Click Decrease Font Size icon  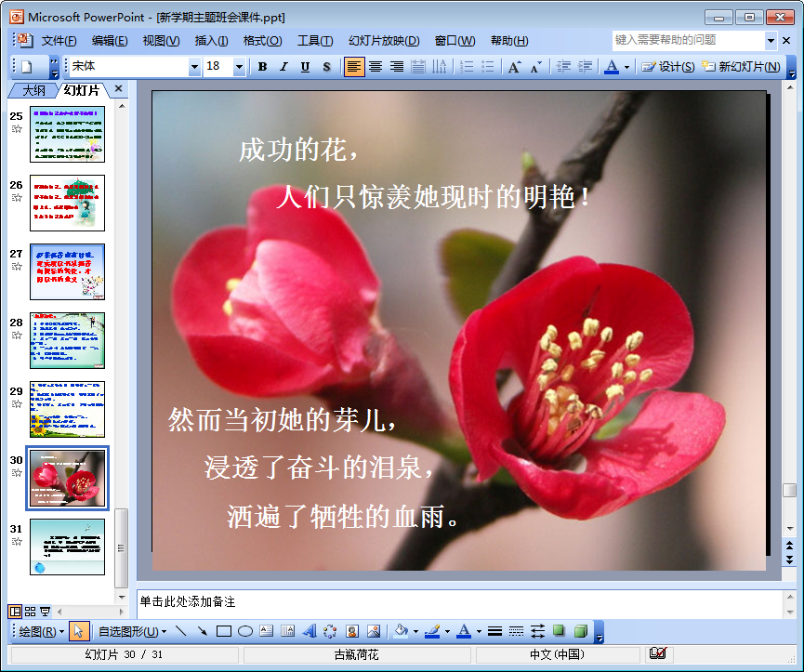pyautogui.click(x=535, y=67)
